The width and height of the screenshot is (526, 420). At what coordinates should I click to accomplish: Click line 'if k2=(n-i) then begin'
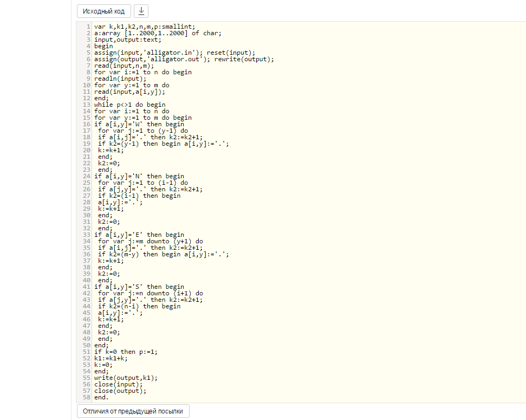click(x=139, y=306)
